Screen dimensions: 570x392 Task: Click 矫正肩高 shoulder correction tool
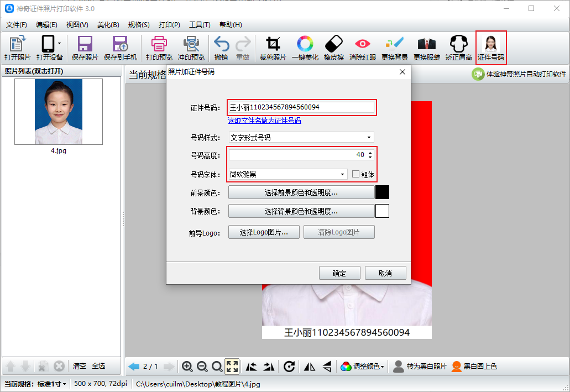point(458,48)
